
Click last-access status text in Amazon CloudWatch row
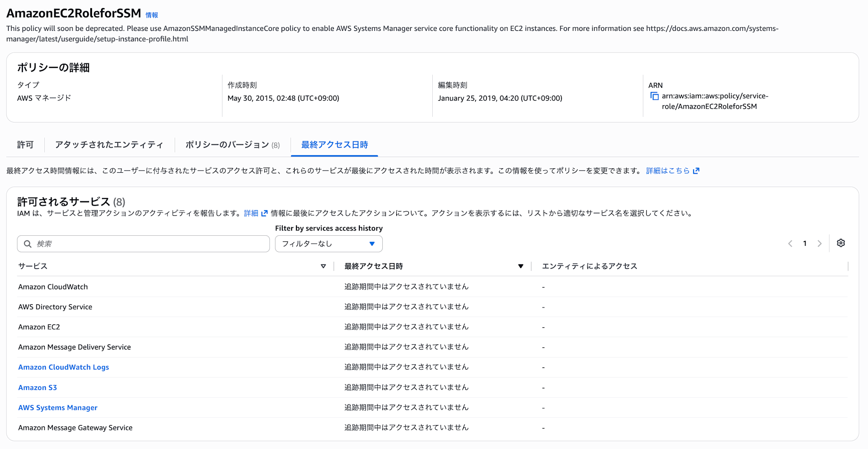pos(407,287)
